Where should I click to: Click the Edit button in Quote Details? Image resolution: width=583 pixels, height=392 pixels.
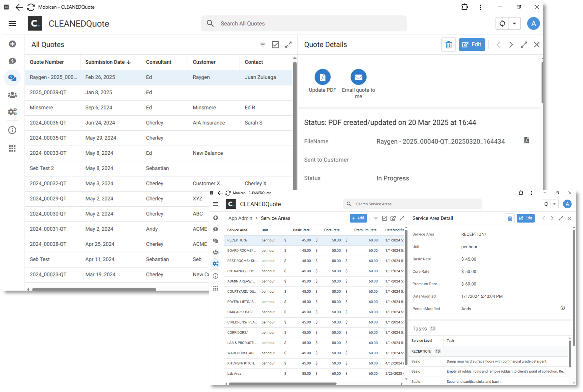pos(472,45)
